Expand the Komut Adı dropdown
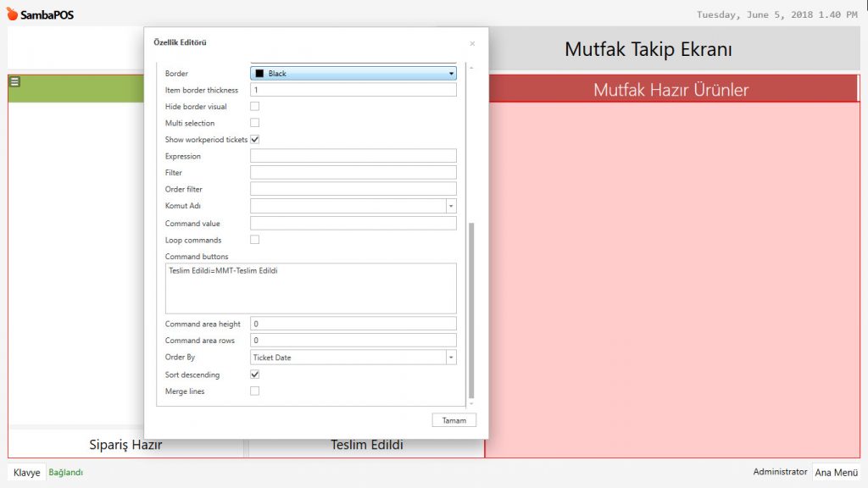This screenshot has width=868, height=488. (x=451, y=206)
